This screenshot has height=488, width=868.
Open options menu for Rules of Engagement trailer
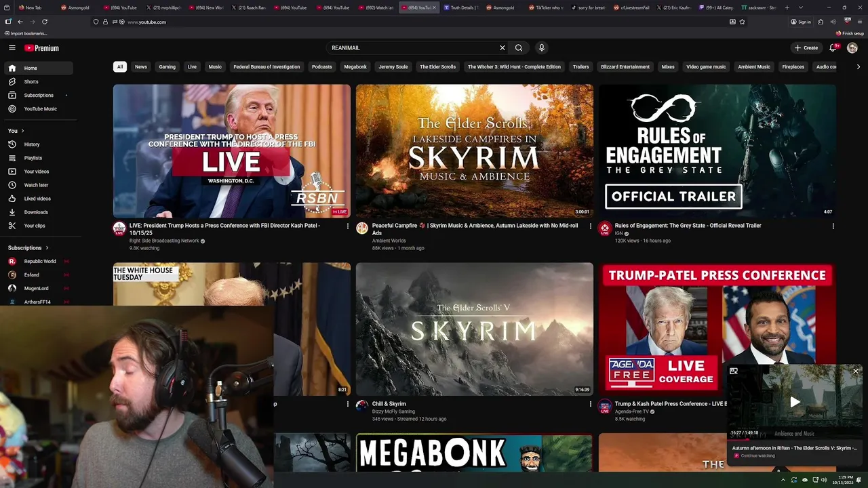833,226
